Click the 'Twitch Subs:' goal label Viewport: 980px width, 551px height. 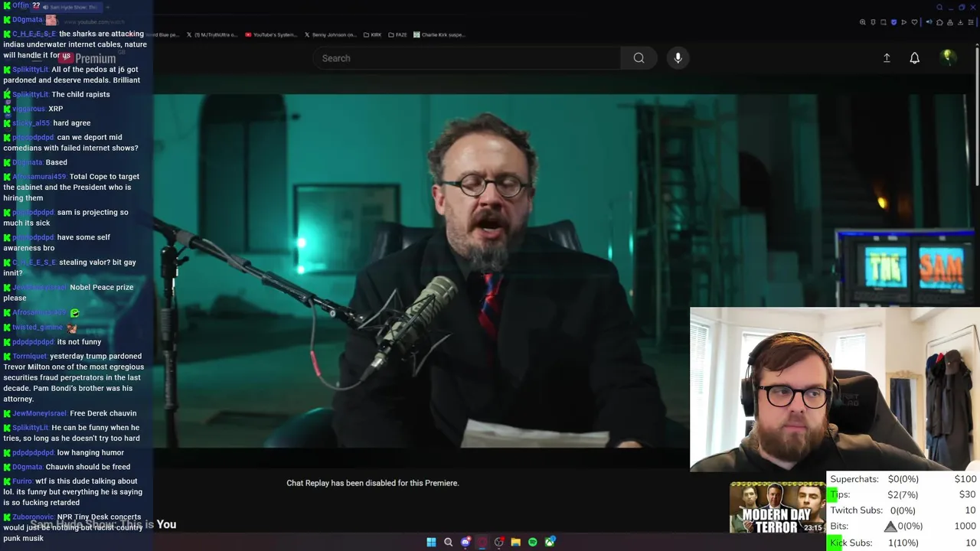pyautogui.click(x=856, y=510)
